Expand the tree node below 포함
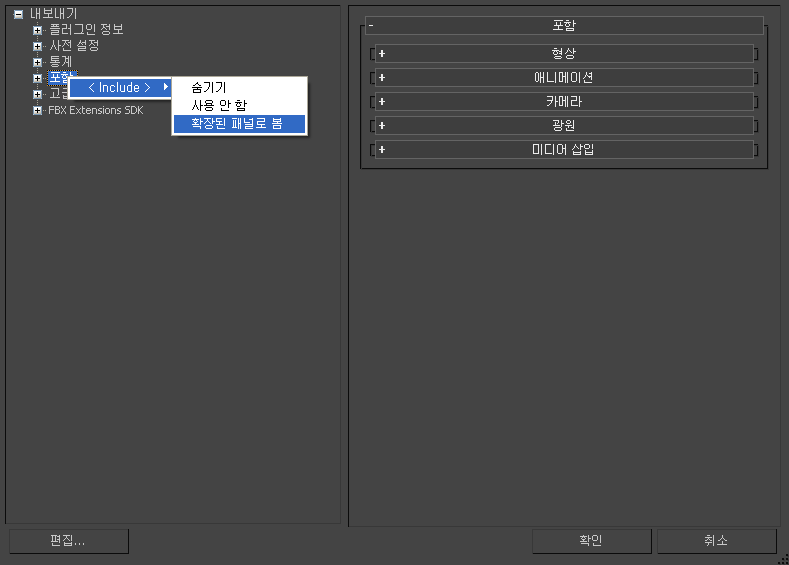The width and height of the screenshot is (789, 565). pyautogui.click(x=37, y=94)
